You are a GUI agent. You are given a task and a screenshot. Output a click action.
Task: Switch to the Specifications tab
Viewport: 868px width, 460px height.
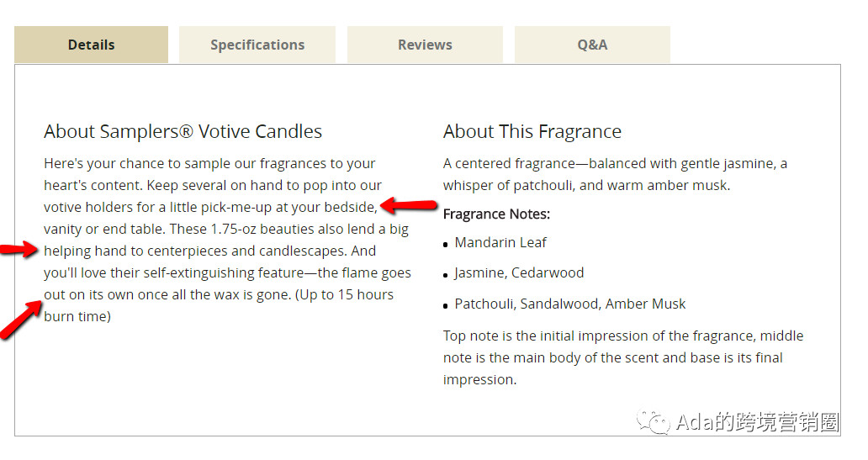point(257,45)
